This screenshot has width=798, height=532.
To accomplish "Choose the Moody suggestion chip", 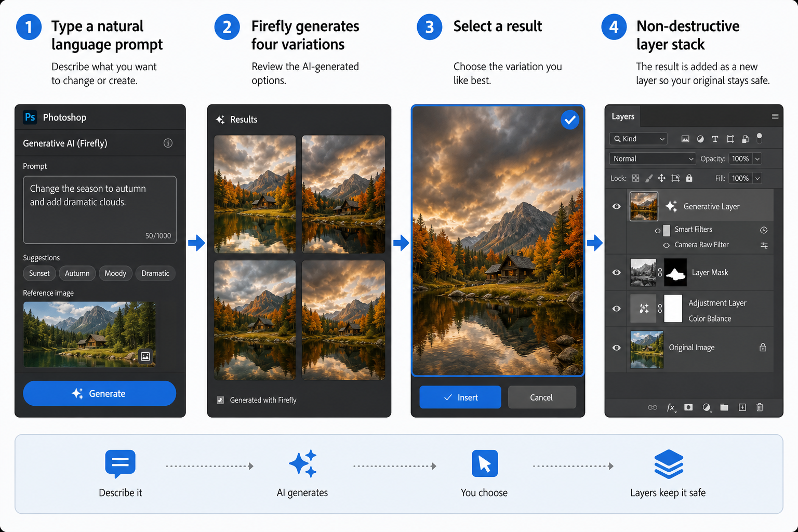I will 115,273.
